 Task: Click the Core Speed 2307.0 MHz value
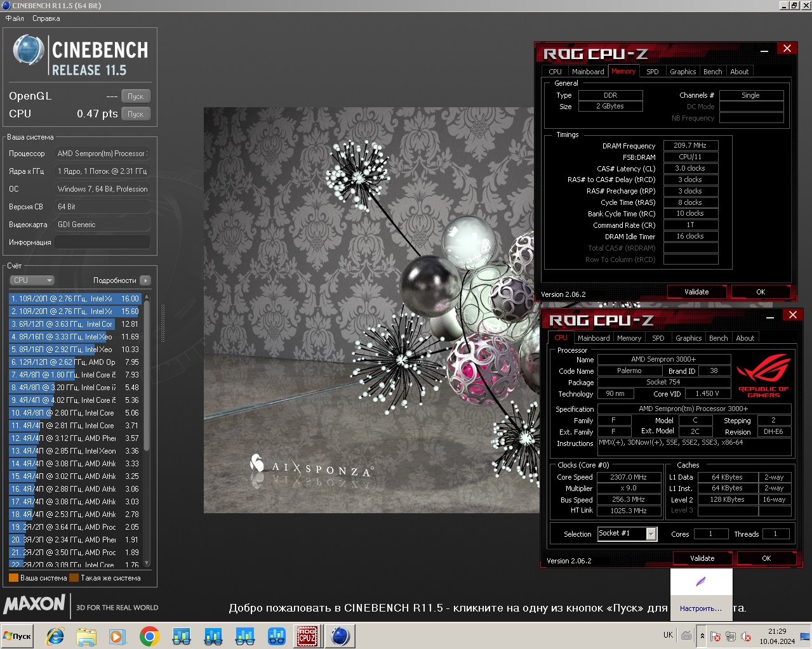[629, 477]
